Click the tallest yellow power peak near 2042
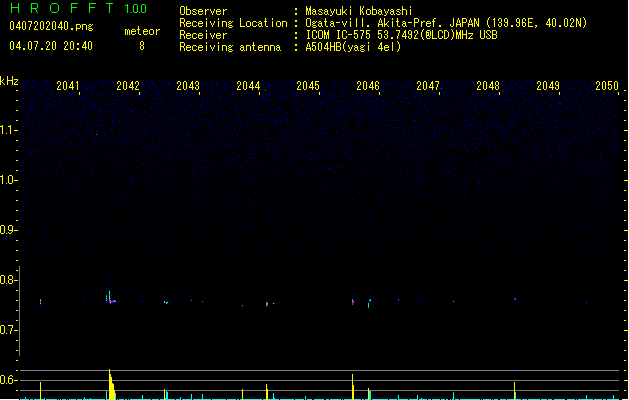Image resolution: width=629 pixels, height=400 pixels. [111, 384]
